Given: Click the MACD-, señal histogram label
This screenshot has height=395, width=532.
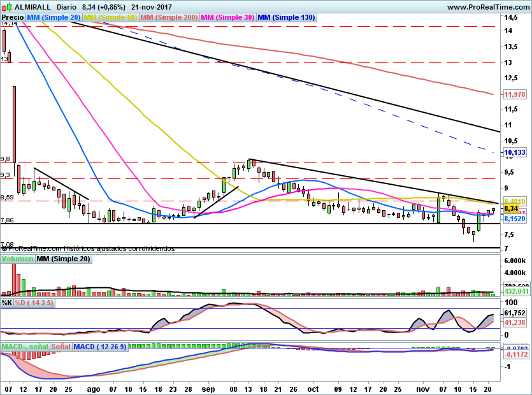Looking at the screenshot, I should click(x=25, y=347).
